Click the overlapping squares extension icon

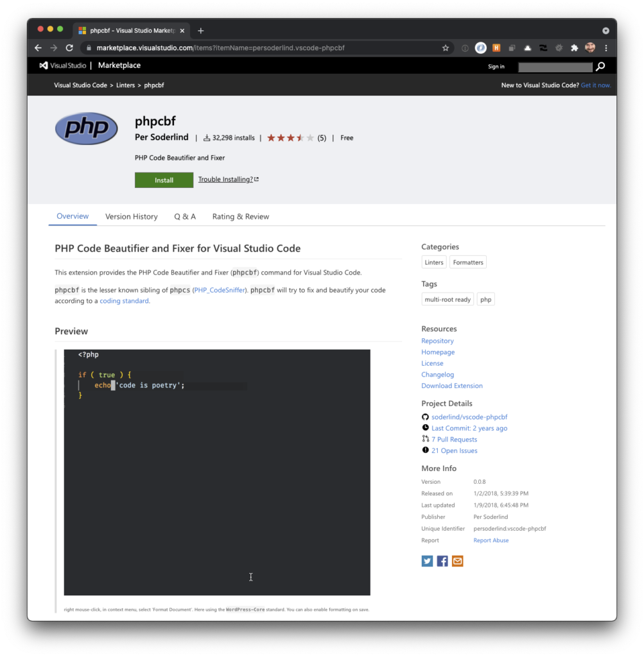[512, 47]
